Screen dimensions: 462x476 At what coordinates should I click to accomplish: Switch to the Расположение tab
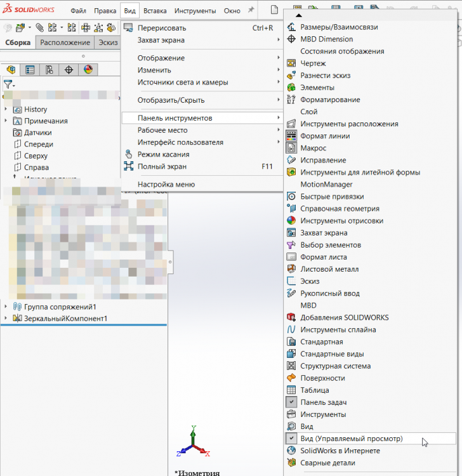point(65,43)
